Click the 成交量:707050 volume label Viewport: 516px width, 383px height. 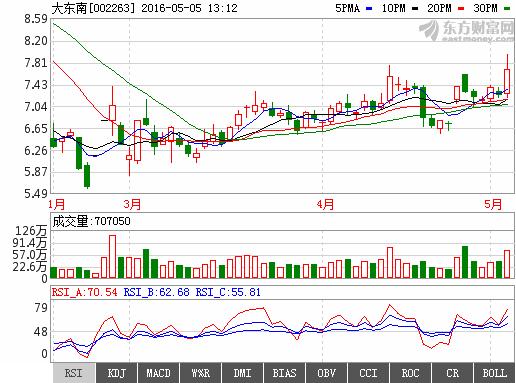pyautogui.click(x=91, y=221)
